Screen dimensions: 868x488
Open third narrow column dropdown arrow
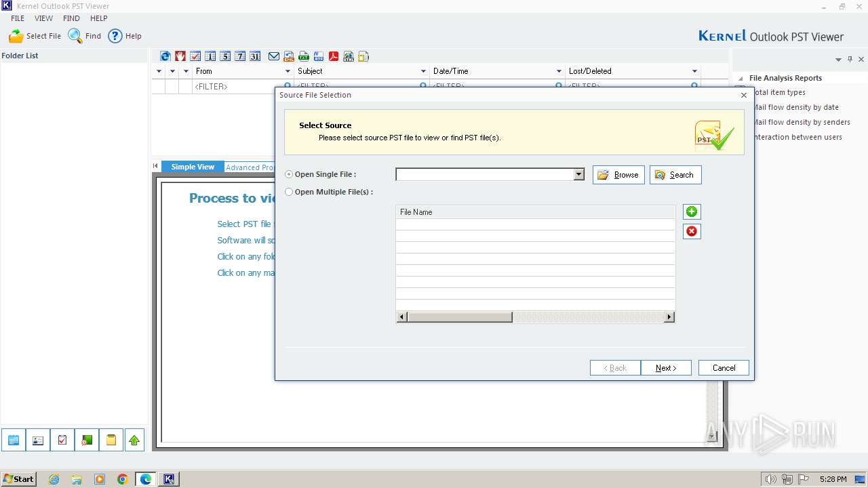pos(186,71)
